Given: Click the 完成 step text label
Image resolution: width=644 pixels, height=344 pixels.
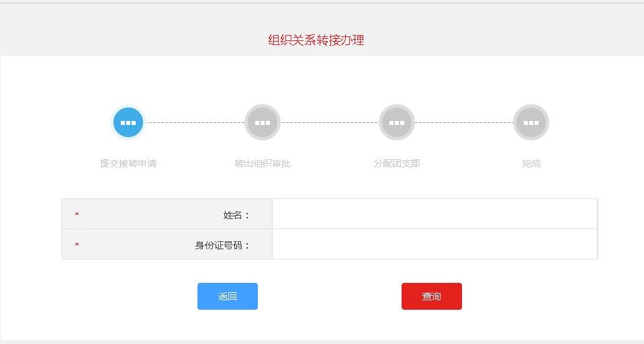Looking at the screenshot, I should pyautogui.click(x=531, y=163).
